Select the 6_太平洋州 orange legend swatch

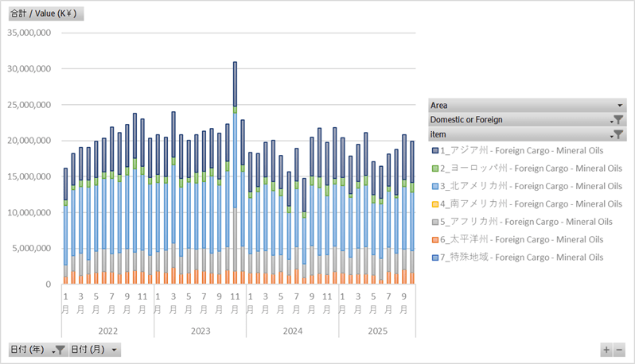pyautogui.click(x=434, y=239)
